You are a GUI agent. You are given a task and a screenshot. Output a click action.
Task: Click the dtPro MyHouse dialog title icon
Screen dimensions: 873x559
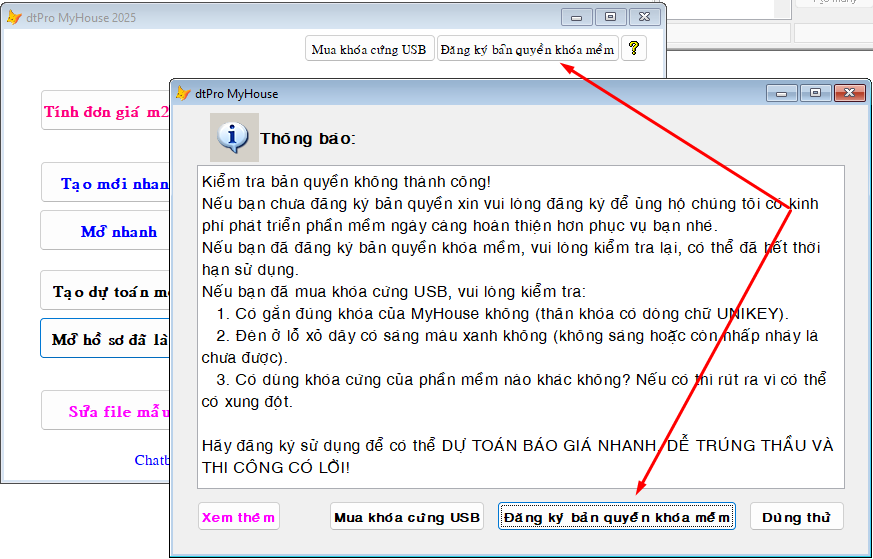183,93
